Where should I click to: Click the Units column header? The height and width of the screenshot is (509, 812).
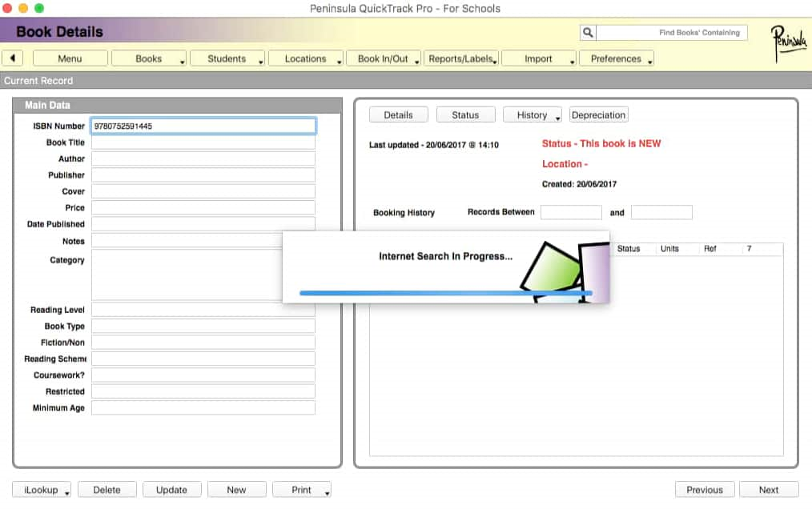(669, 249)
